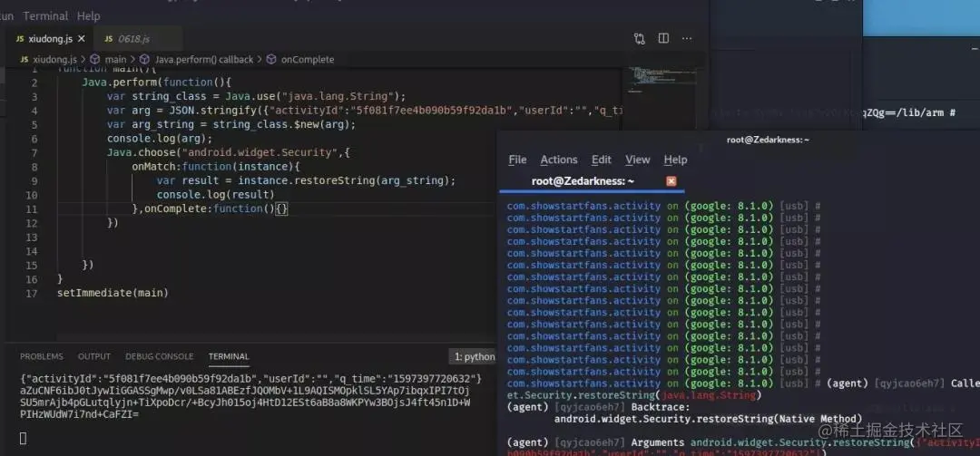Open the File menu in the root@Zedarkness window
The image size is (980, 456).
point(517,160)
